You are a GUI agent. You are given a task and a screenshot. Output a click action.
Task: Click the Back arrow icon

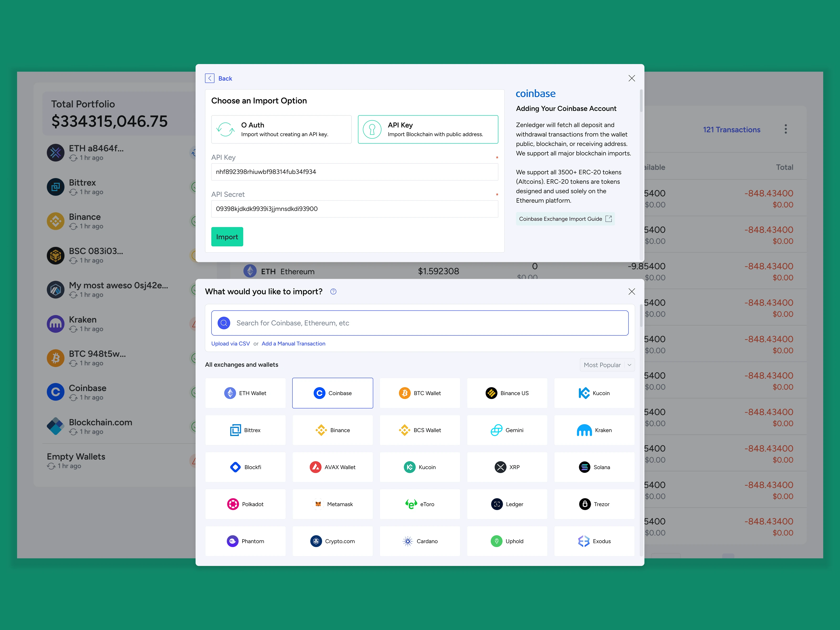[210, 78]
